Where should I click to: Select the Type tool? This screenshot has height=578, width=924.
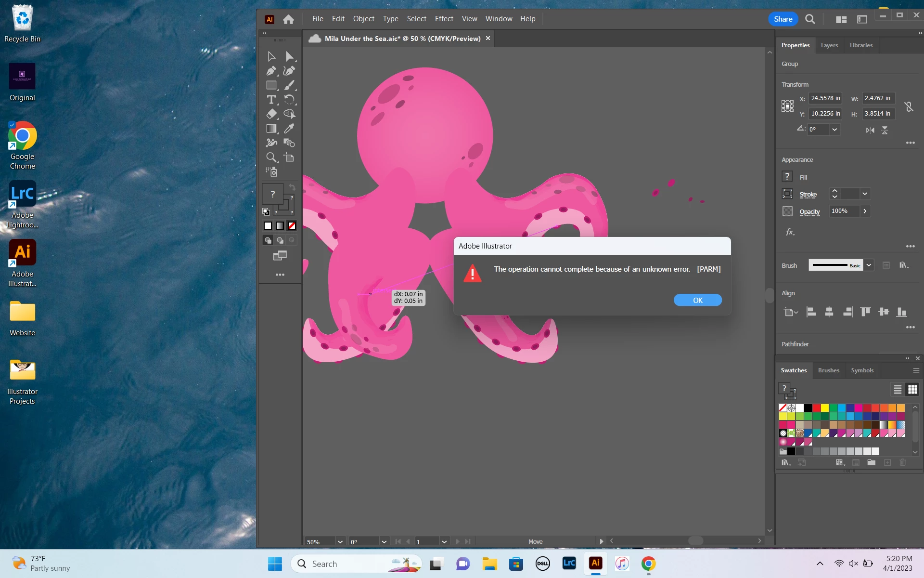pyautogui.click(x=271, y=100)
